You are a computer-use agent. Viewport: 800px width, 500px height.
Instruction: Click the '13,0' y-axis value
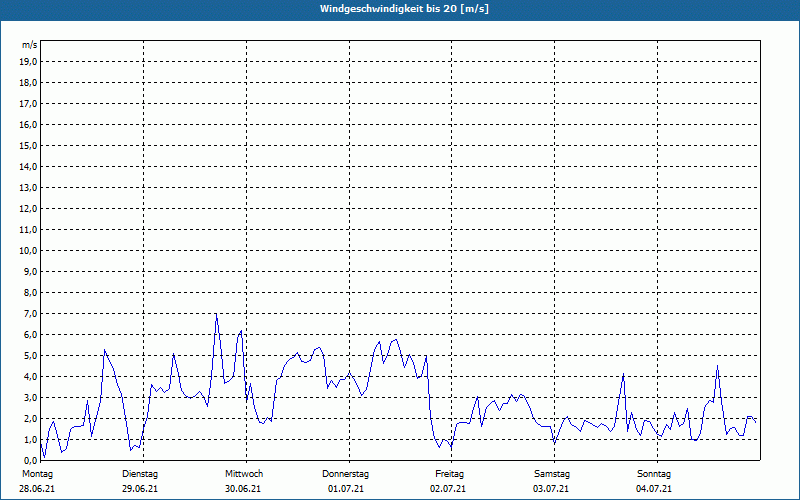pyautogui.click(x=29, y=187)
